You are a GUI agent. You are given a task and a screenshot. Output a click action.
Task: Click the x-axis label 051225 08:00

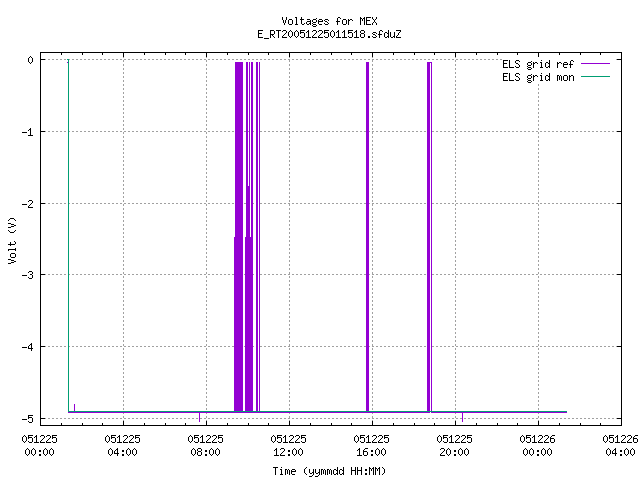[x=205, y=445]
